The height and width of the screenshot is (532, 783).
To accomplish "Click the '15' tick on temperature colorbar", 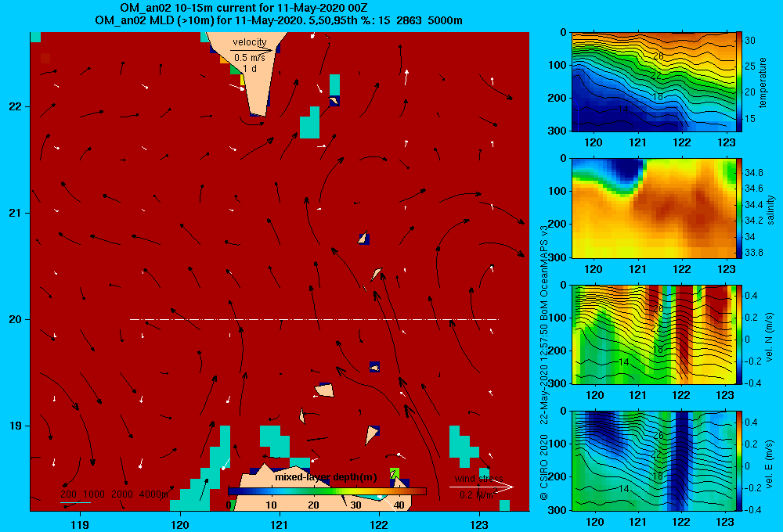I will [750, 119].
